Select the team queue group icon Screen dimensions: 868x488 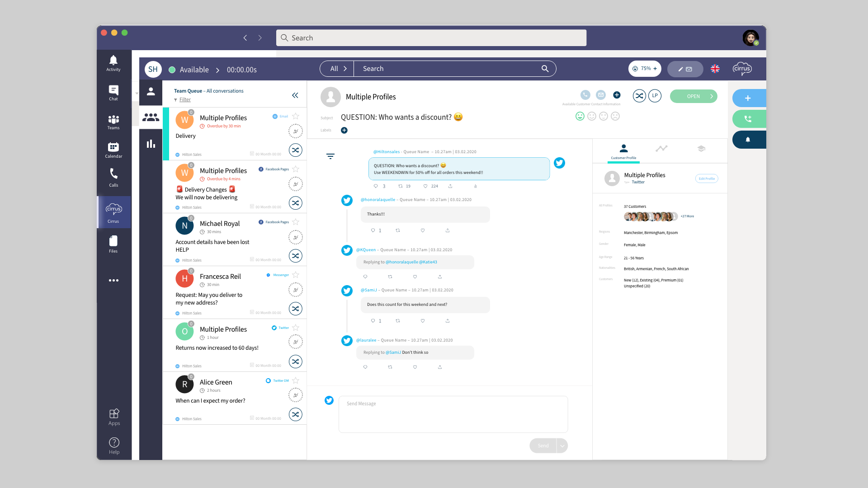(x=151, y=117)
